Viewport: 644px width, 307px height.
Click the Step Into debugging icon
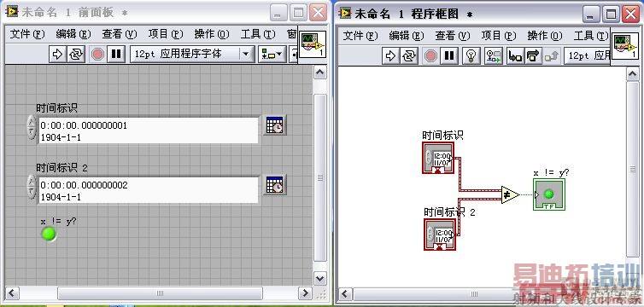tap(515, 55)
